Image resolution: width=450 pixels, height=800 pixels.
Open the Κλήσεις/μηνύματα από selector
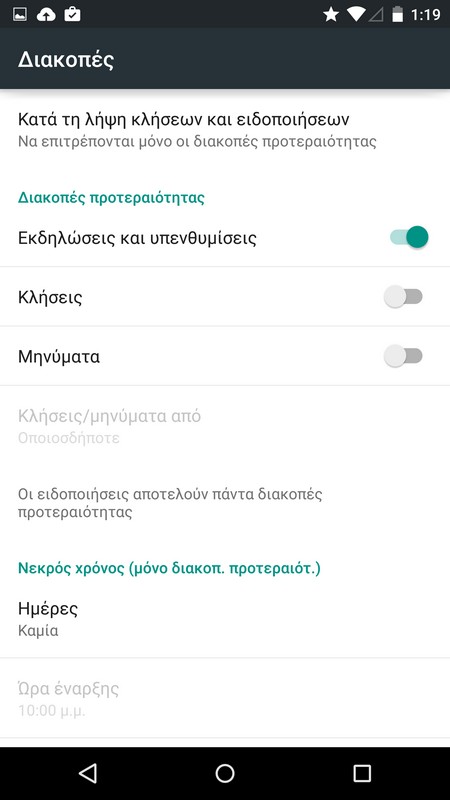click(225, 427)
